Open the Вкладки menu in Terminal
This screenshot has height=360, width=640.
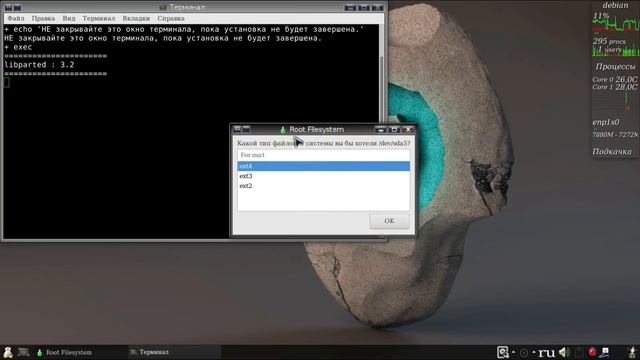pos(136,18)
